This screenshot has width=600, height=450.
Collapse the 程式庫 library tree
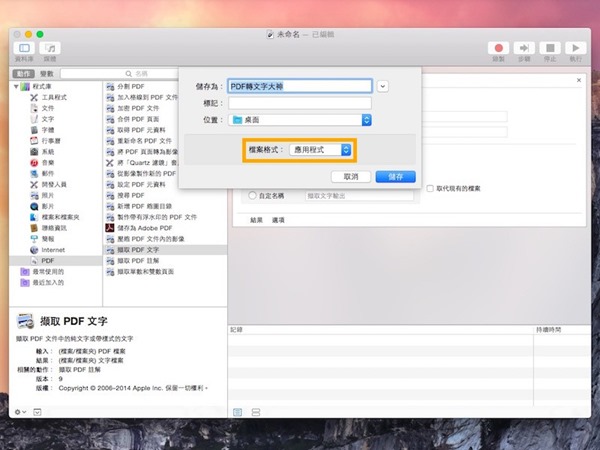[x=16, y=86]
